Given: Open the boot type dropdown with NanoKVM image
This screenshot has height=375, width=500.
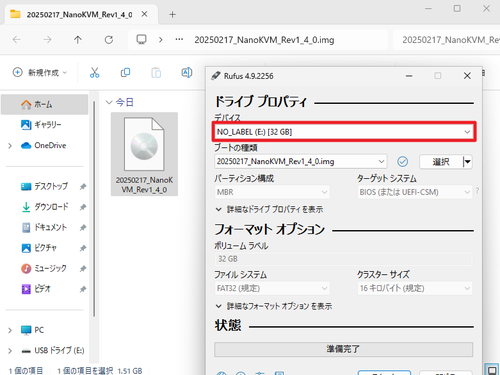Looking at the screenshot, I should tap(300, 162).
